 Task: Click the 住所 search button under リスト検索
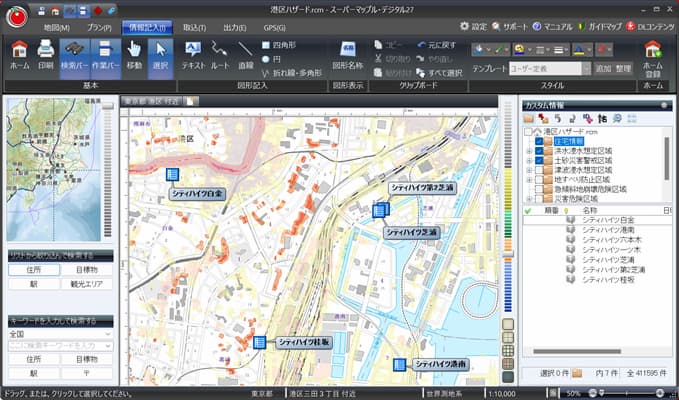click(x=34, y=270)
